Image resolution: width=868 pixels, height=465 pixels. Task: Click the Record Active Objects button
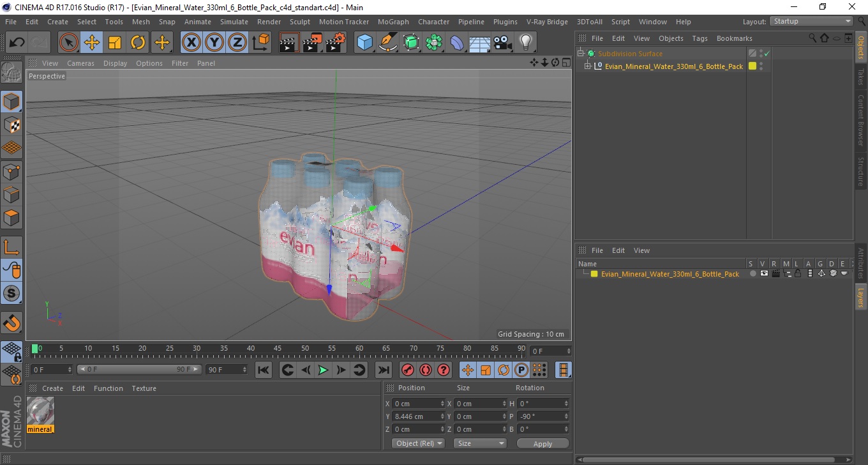[407, 370]
